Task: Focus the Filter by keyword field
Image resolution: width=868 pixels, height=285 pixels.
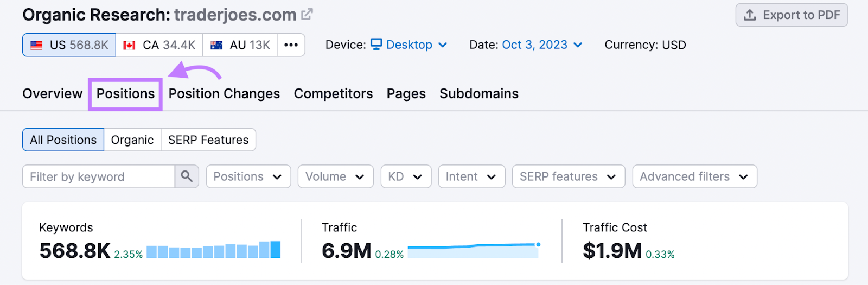Action: (98, 177)
